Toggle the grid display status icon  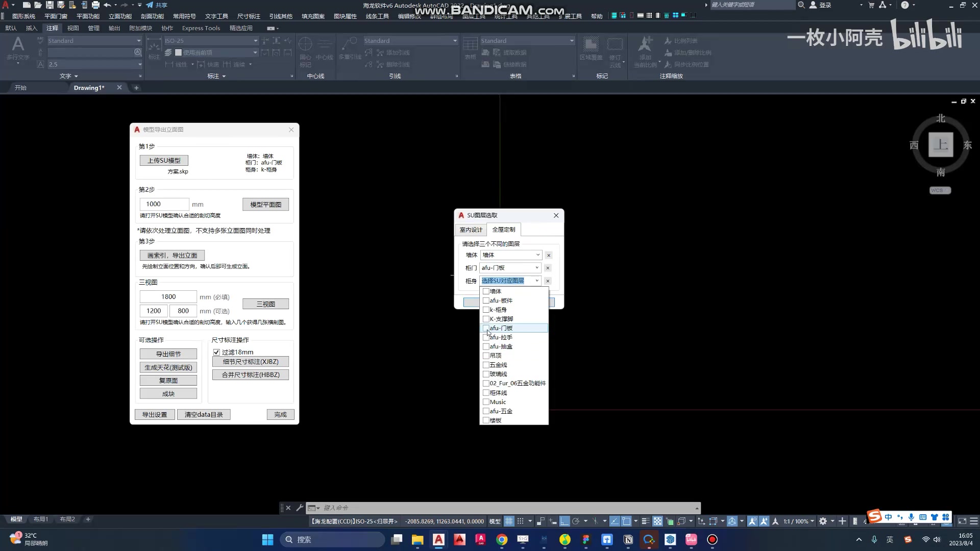coord(509,521)
